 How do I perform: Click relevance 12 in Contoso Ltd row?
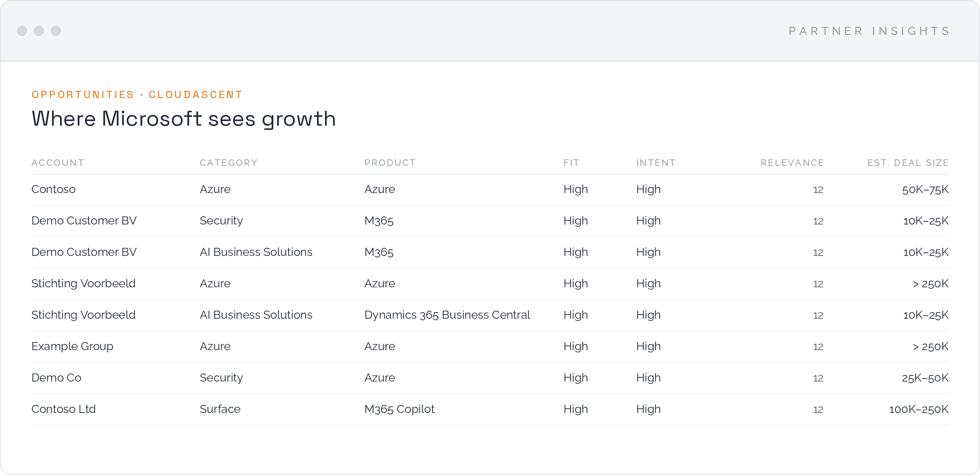[818, 409]
